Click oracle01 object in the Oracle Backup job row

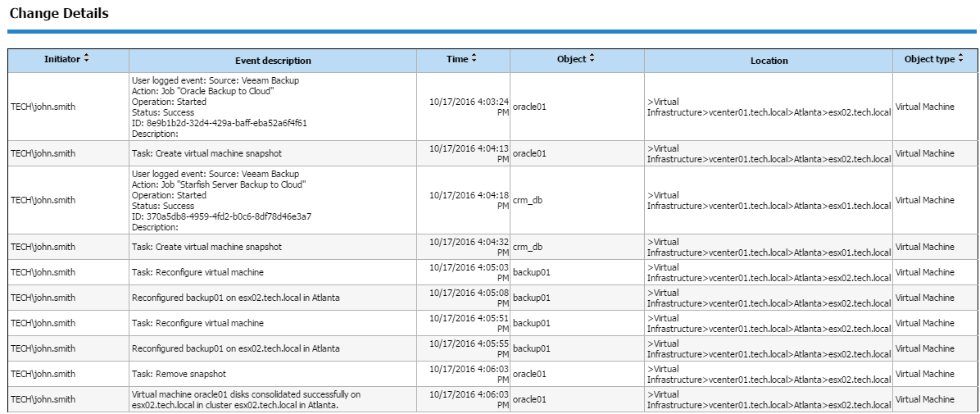point(529,107)
